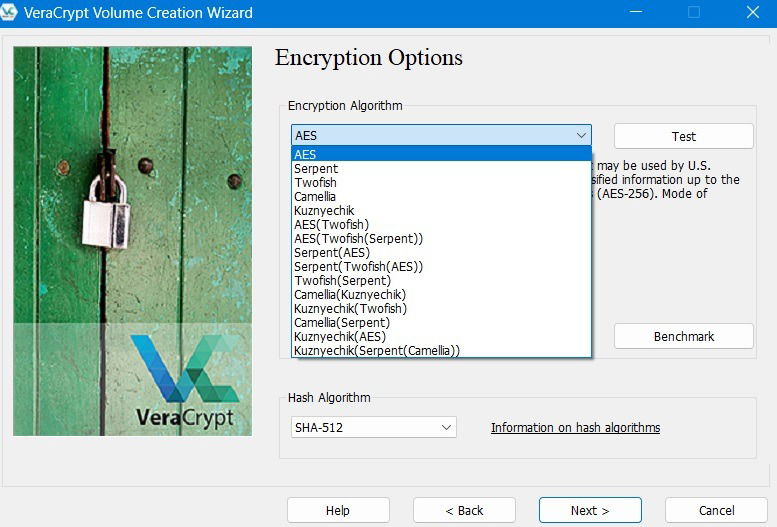Select the Serpent(AES) option

[441, 252]
